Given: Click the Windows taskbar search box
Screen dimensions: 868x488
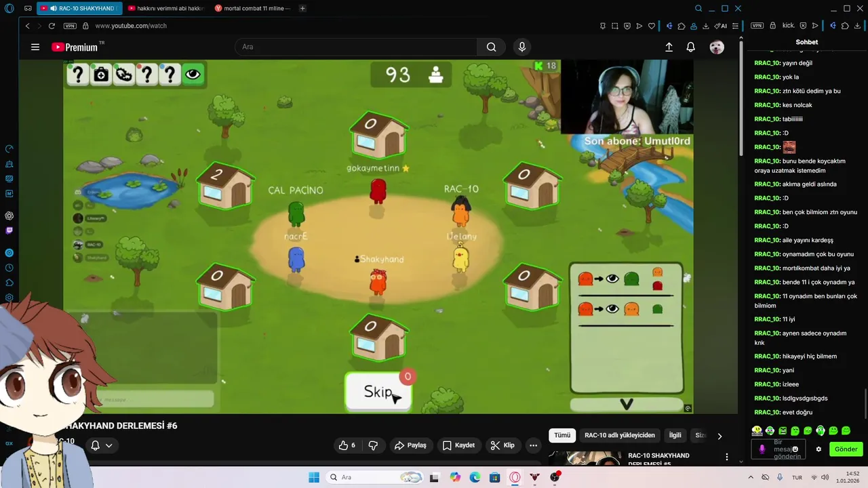Looking at the screenshot, I should point(373,477).
